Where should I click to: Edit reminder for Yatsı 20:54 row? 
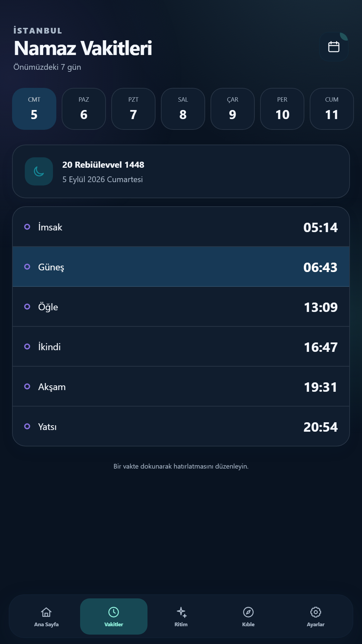pos(181,426)
